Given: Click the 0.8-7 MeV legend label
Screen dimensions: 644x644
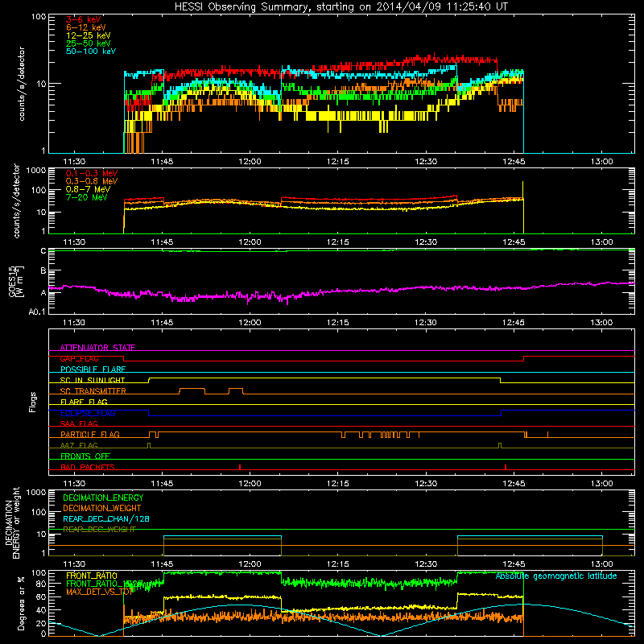Looking at the screenshot, I should click(88, 189).
